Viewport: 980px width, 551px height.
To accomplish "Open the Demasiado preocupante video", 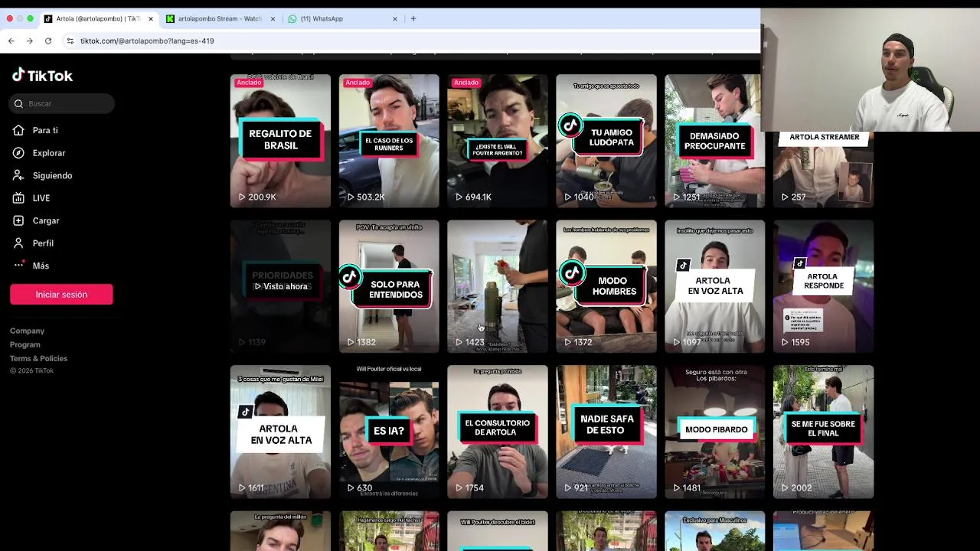I will point(714,141).
